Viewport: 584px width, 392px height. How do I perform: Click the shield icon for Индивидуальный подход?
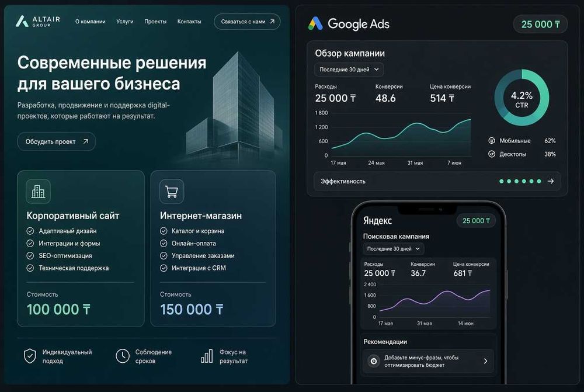point(30,356)
